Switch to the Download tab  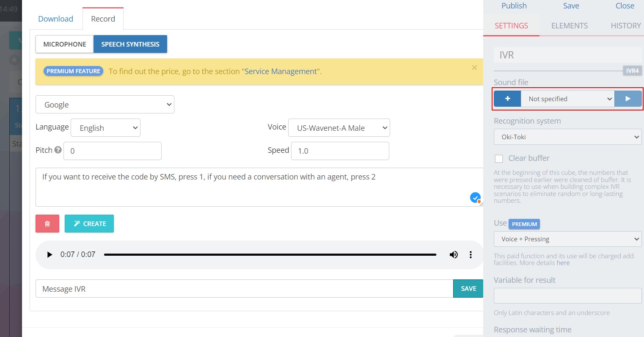[x=55, y=19]
